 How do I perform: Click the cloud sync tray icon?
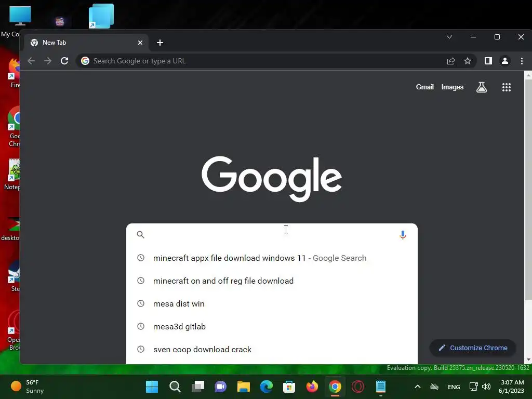[x=434, y=387]
